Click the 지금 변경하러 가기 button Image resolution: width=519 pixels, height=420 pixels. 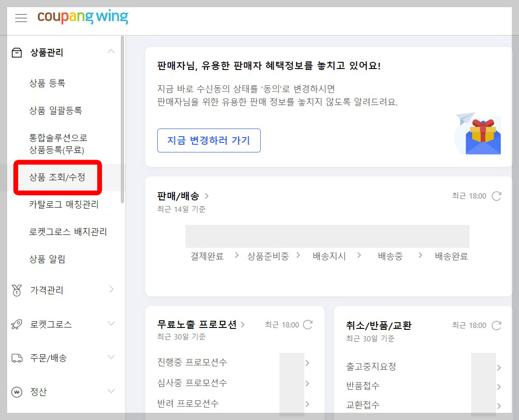[x=208, y=140]
